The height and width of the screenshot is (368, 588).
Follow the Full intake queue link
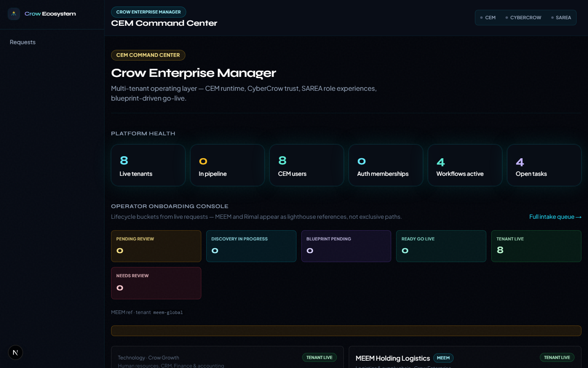tap(555, 217)
